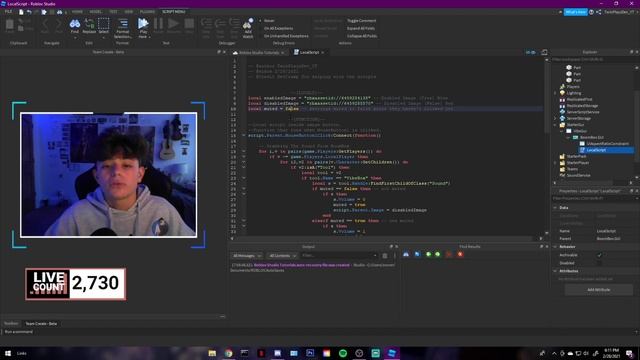The image size is (640, 360).
Task: Switch to the PLUGINS ribbon tab
Action: (x=147, y=12)
